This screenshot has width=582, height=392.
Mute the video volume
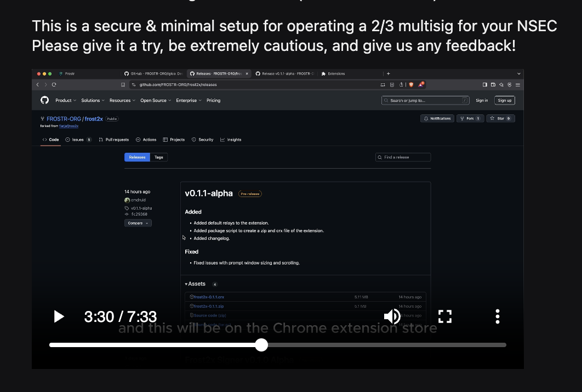pyautogui.click(x=392, y=316)
